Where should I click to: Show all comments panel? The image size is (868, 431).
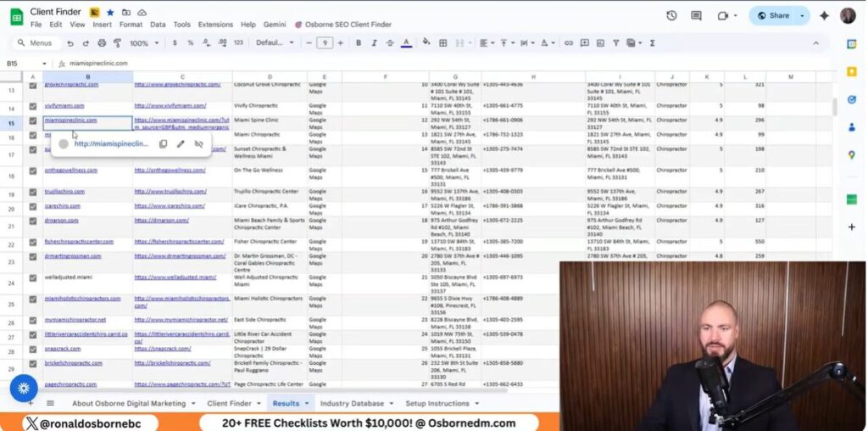coord(697,15)
